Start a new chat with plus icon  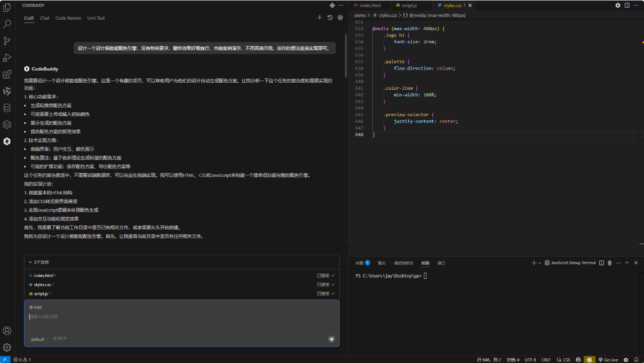pos(319,18)
